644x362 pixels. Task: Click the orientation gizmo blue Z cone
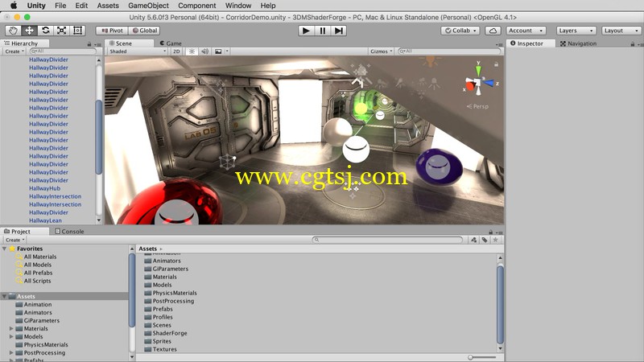point(490,83)
